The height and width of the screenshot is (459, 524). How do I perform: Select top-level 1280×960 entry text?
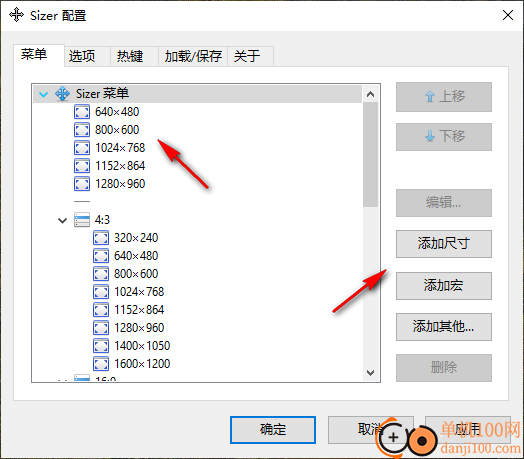coord(120,184)
